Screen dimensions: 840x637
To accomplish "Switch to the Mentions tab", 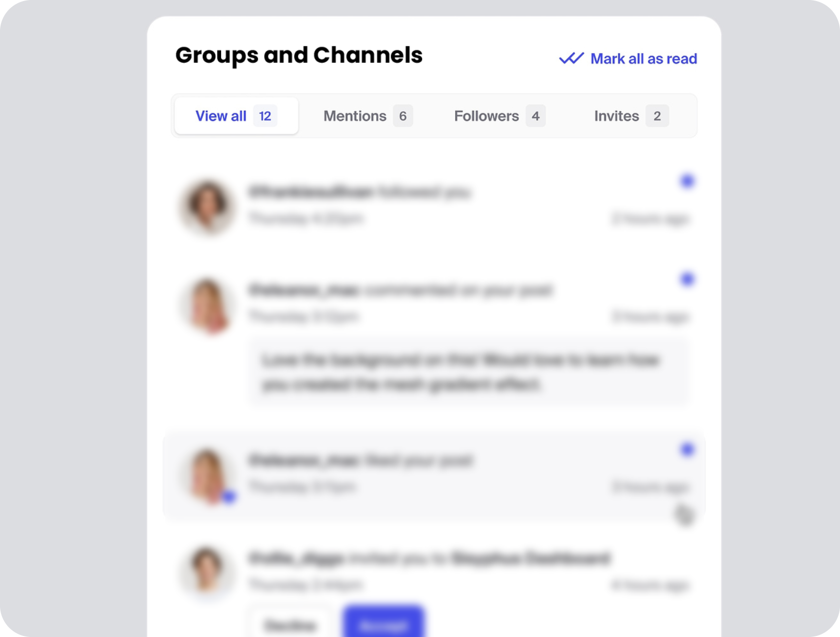I will pyautogui.click(x=355, y=116).
